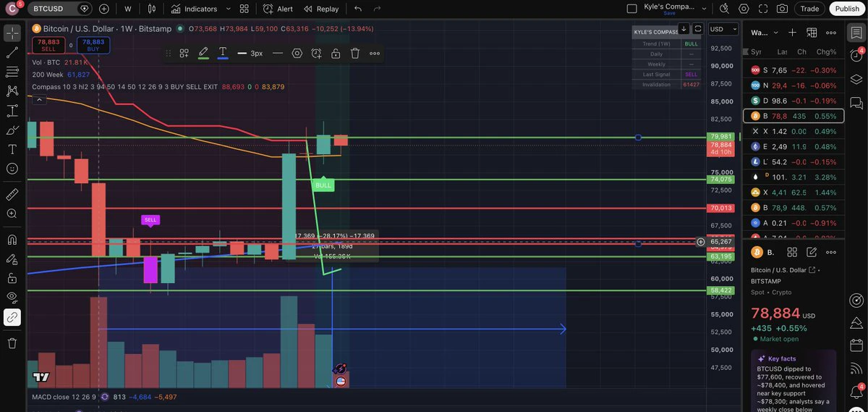Save the Kyle's Compass layout
868x412 pixels.
(669, 13)
